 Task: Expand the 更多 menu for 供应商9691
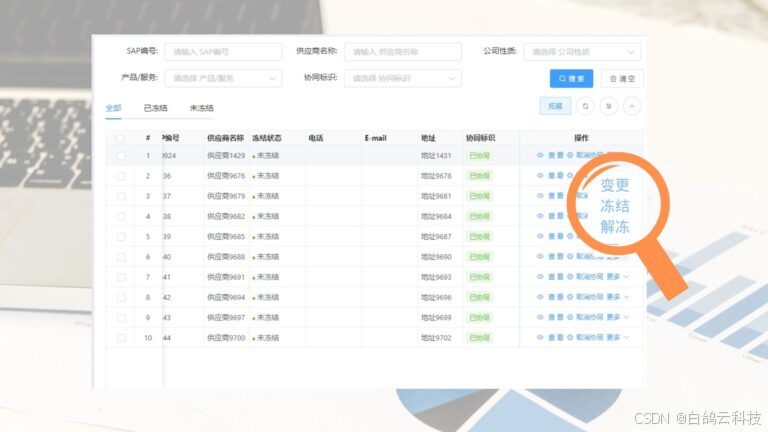tap(618, 277)
